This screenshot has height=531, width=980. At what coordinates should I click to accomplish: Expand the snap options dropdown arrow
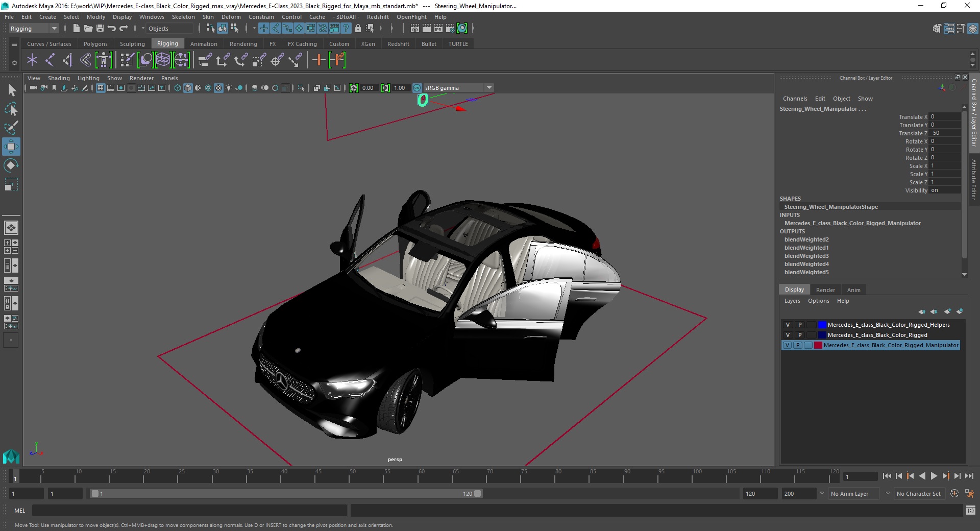coord(254,29)
